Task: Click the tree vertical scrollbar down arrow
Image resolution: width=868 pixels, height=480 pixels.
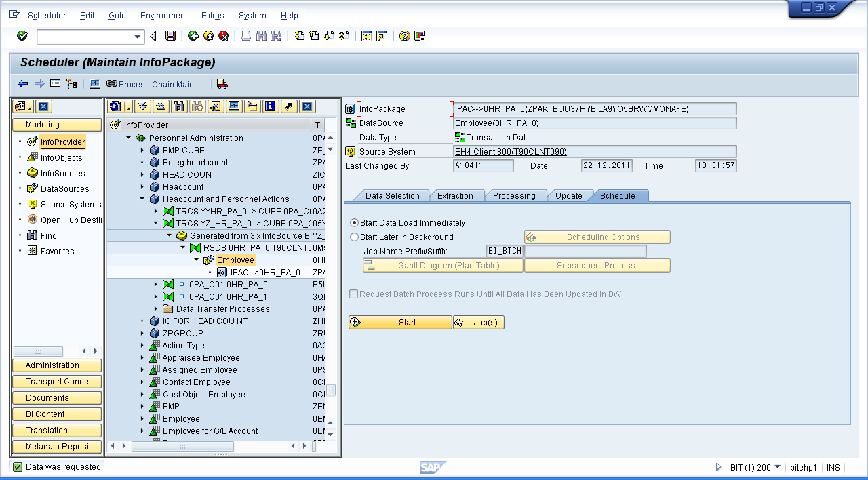Action: 330,433
